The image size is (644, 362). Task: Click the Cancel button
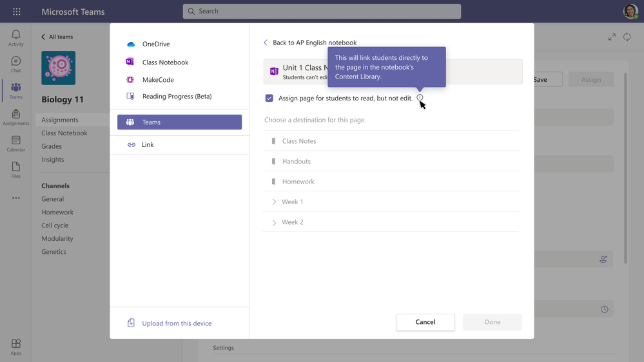[x=425, y=322]
